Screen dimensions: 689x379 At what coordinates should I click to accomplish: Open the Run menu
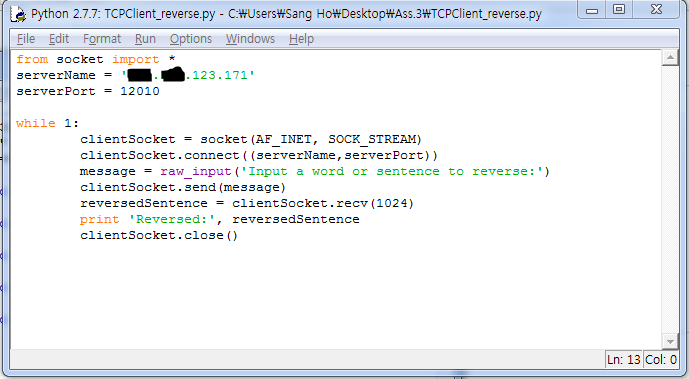point(145,39)
